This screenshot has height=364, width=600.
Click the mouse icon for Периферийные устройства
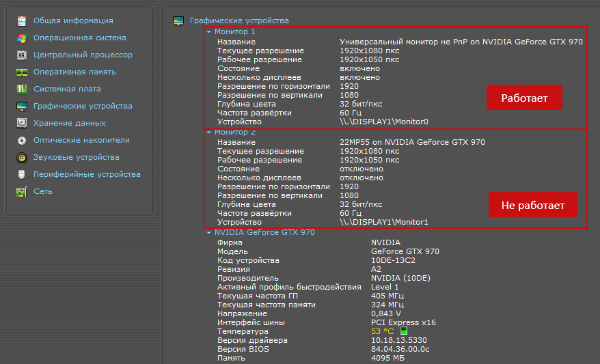coord(21,174)
